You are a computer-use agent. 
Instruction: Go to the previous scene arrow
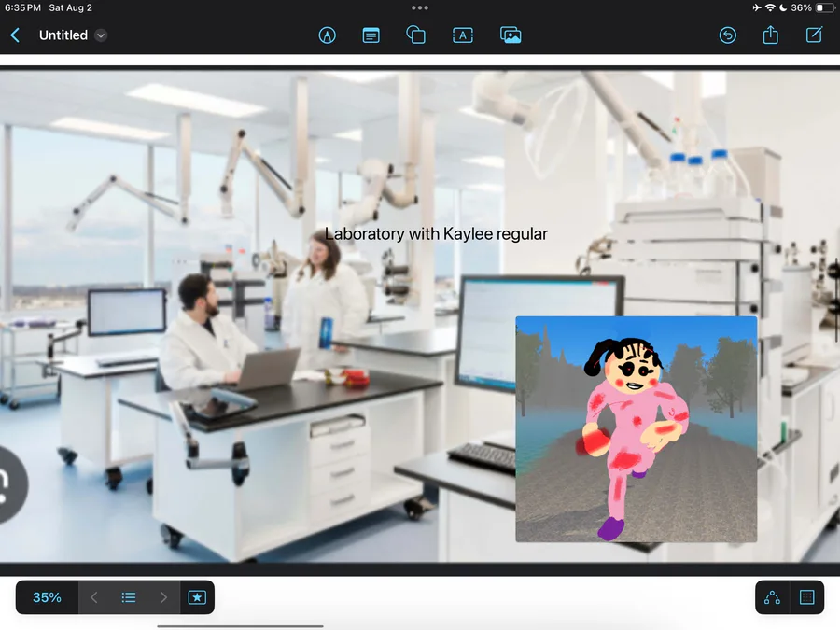click(x=93, y=597)
